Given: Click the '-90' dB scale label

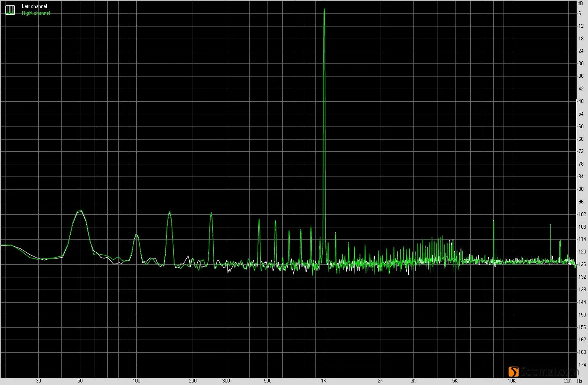Looking at the screenshot, I should [x=581, y=189].
